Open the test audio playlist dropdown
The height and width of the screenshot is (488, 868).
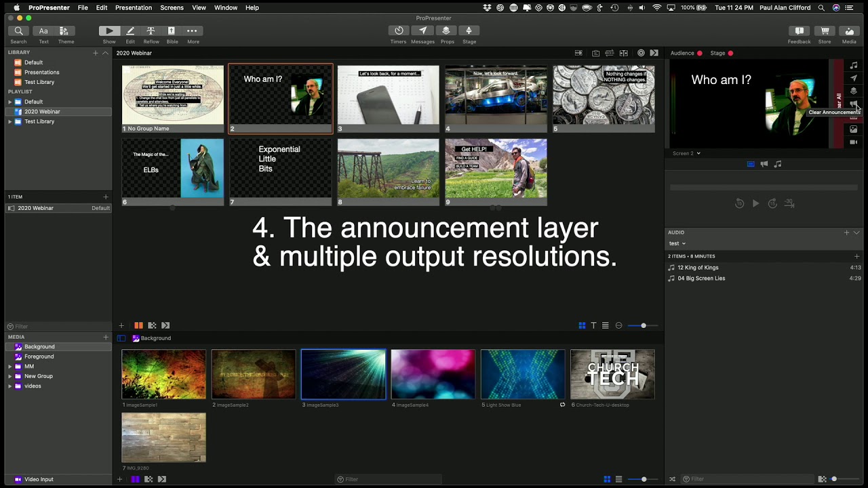tap(677, 243)
